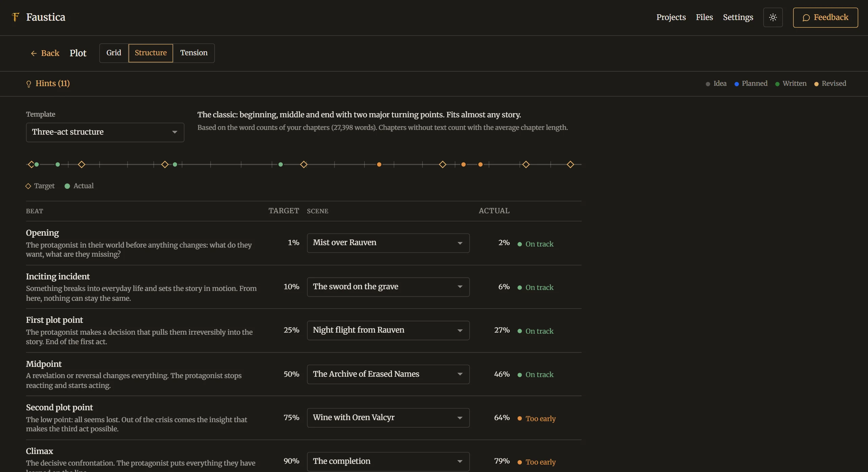Click the Midpoint beat title
Image resolution: width=868 pixels, height=472 pixels.
click(44, 364)
